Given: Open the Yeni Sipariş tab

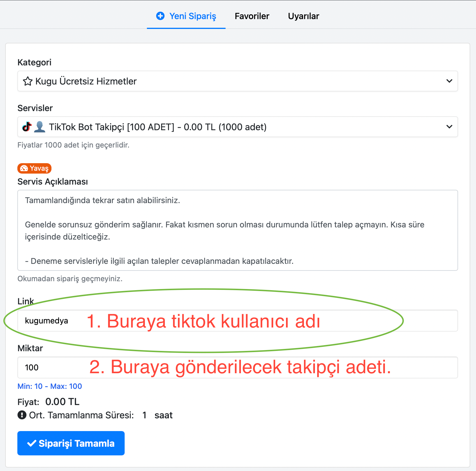Looking at the screenshot, I should pos(186,16).
